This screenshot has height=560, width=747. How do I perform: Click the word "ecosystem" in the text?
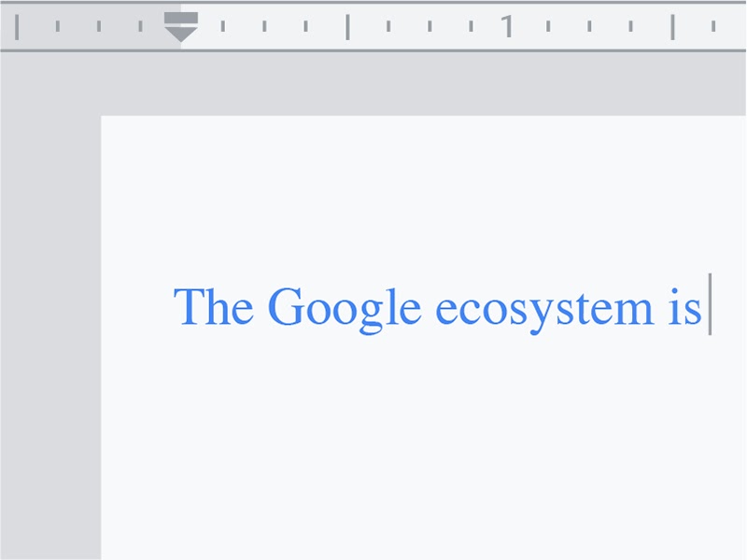click(x=544, y=311)
